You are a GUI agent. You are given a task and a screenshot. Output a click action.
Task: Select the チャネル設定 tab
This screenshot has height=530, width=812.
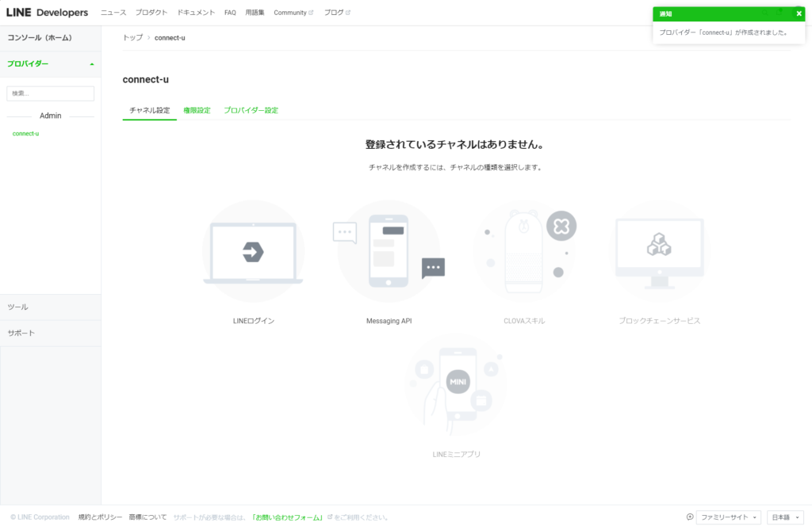coord(149,110)
